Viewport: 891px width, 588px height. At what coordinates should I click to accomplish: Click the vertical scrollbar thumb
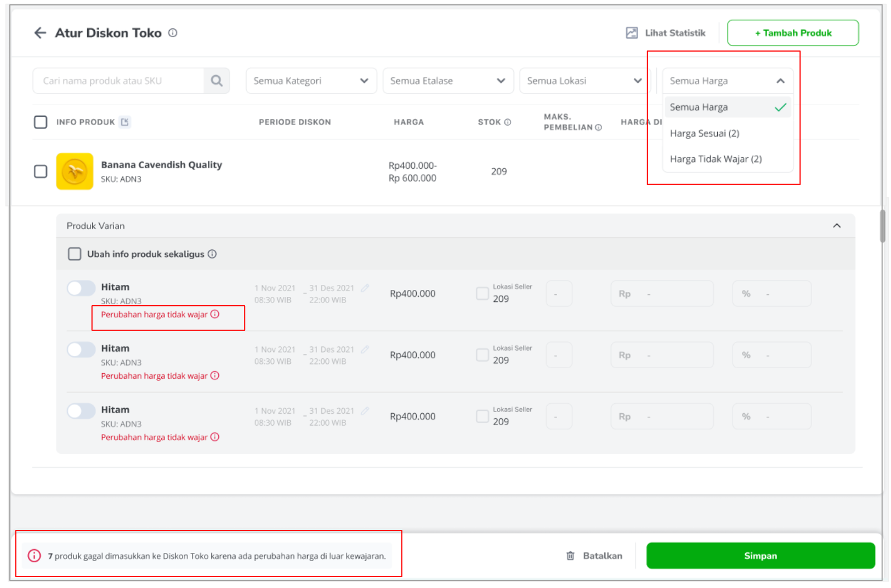click(883, 226)
